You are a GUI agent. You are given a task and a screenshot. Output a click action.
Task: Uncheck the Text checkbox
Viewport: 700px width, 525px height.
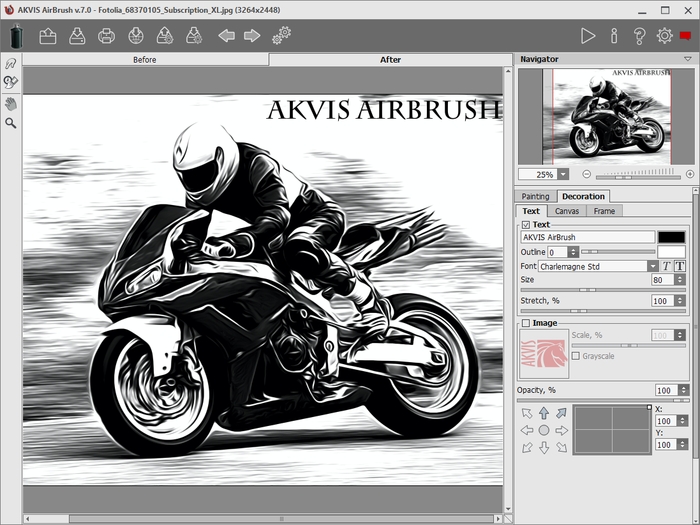526,225
